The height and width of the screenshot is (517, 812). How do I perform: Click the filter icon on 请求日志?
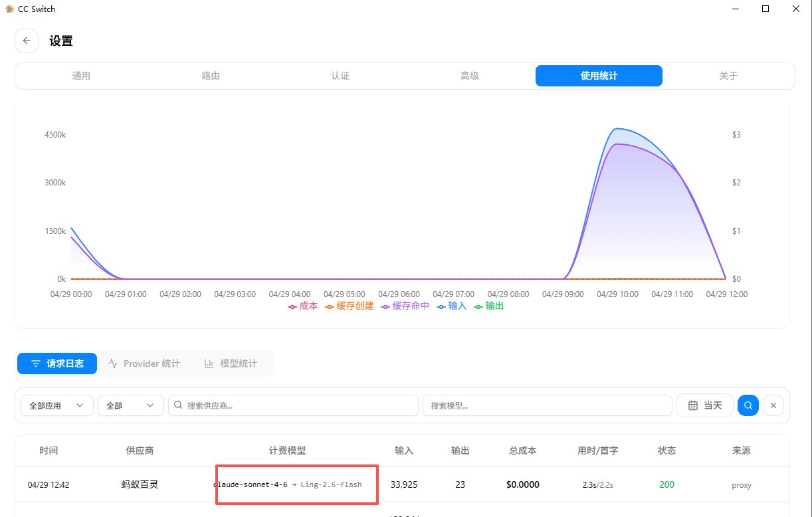coord(36,363)
